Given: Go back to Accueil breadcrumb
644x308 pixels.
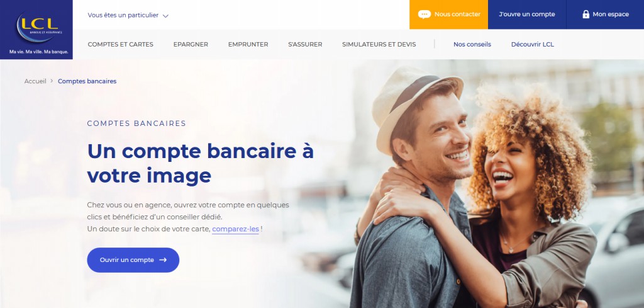Looking at the screenshot, I should [x=35, y=81].
